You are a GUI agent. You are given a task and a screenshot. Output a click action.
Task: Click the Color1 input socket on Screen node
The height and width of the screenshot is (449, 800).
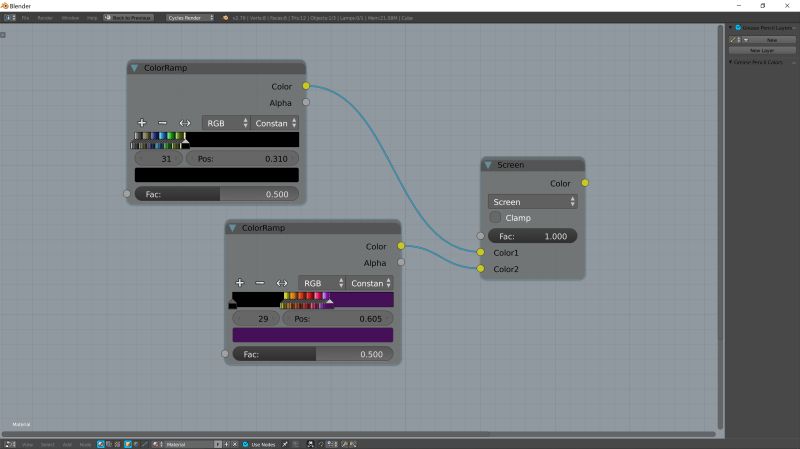coord(481,252)
